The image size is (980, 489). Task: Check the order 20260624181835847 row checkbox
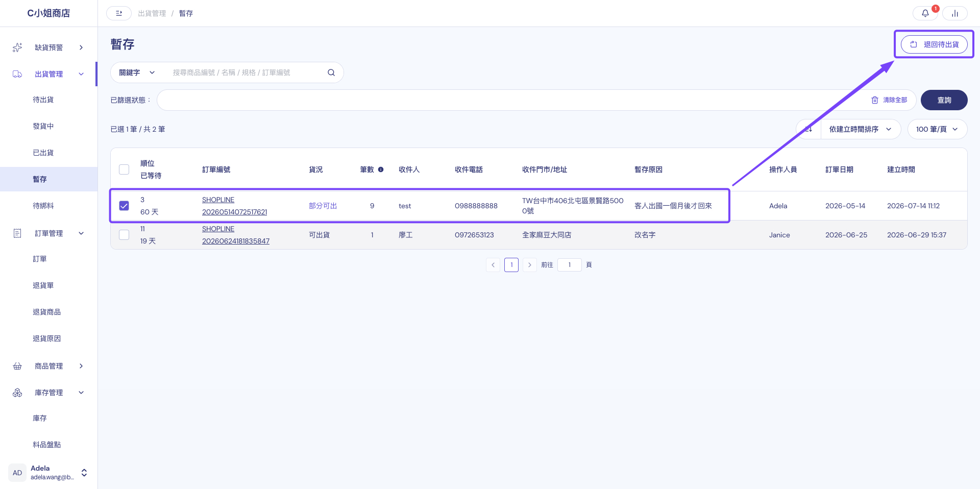124,235
